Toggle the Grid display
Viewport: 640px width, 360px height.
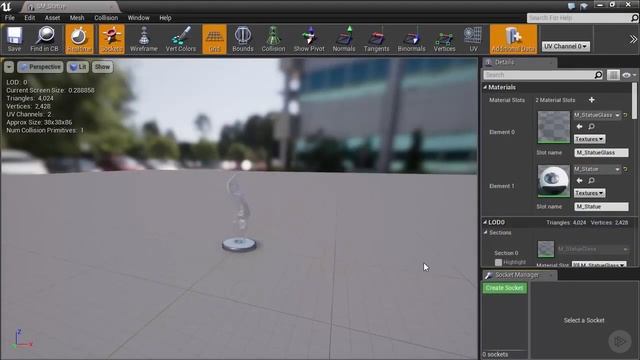coord(214,39)
